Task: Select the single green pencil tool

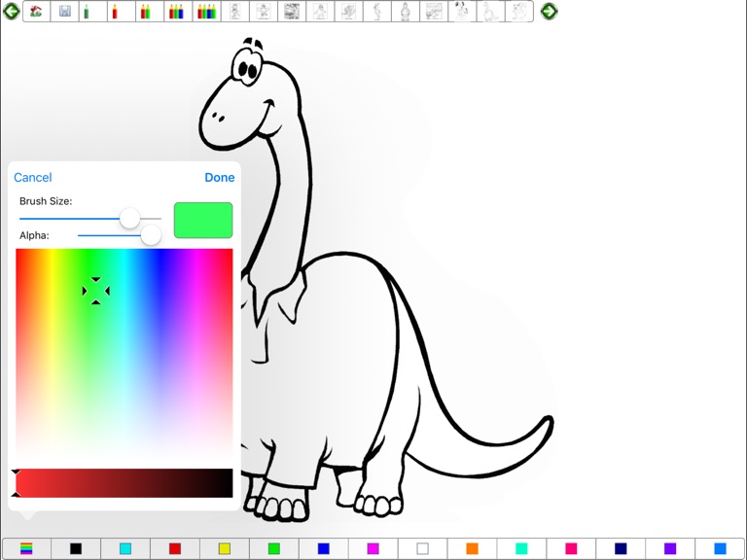Action: coord(87,11)
